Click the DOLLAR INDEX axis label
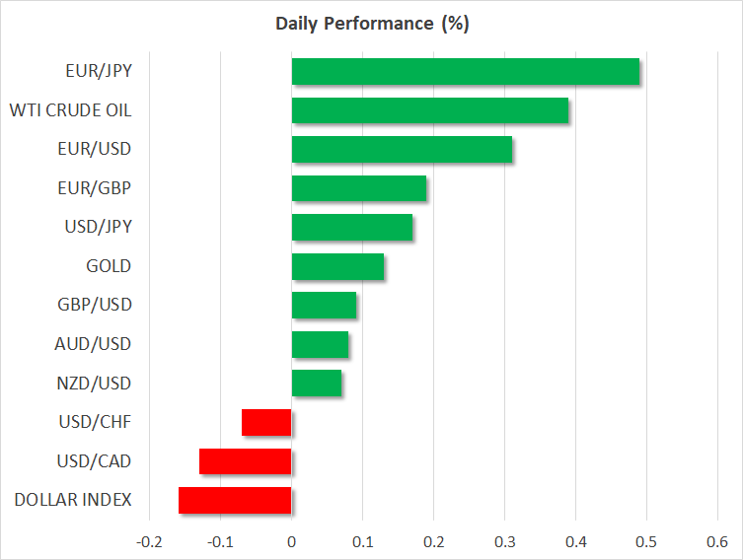 tap(73, 500)
